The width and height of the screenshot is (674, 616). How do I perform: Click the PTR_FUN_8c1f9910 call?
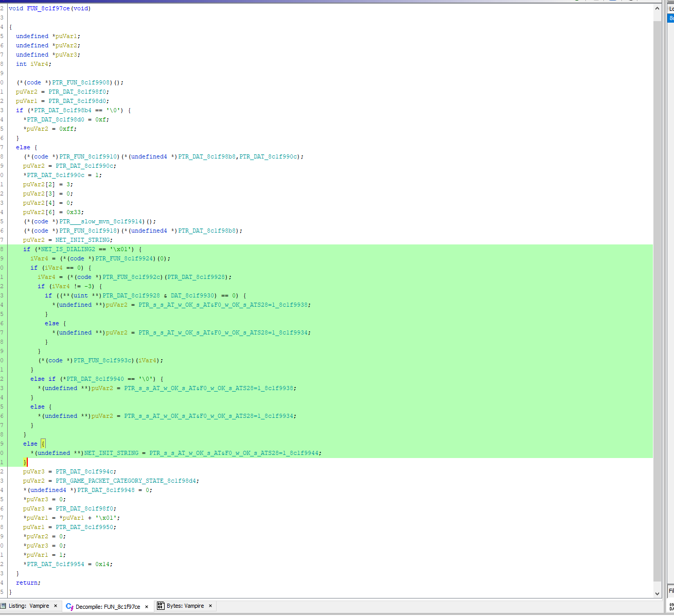point(88,156)
